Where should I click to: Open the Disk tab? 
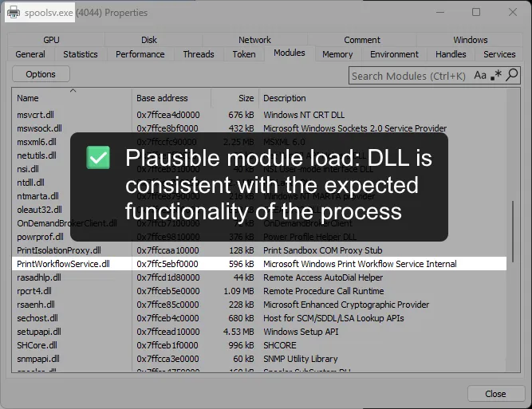(149, 40)
